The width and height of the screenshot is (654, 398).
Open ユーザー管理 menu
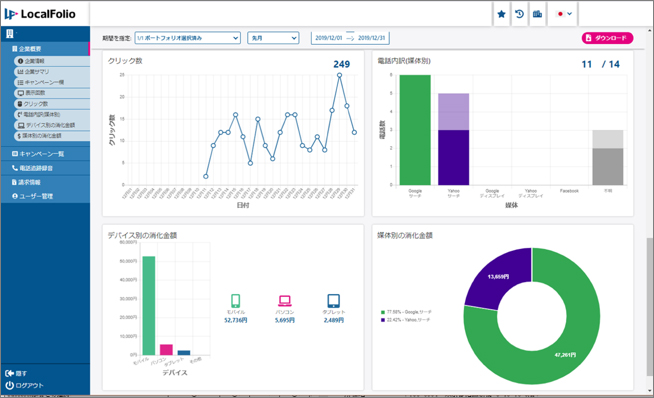point(45,196)
